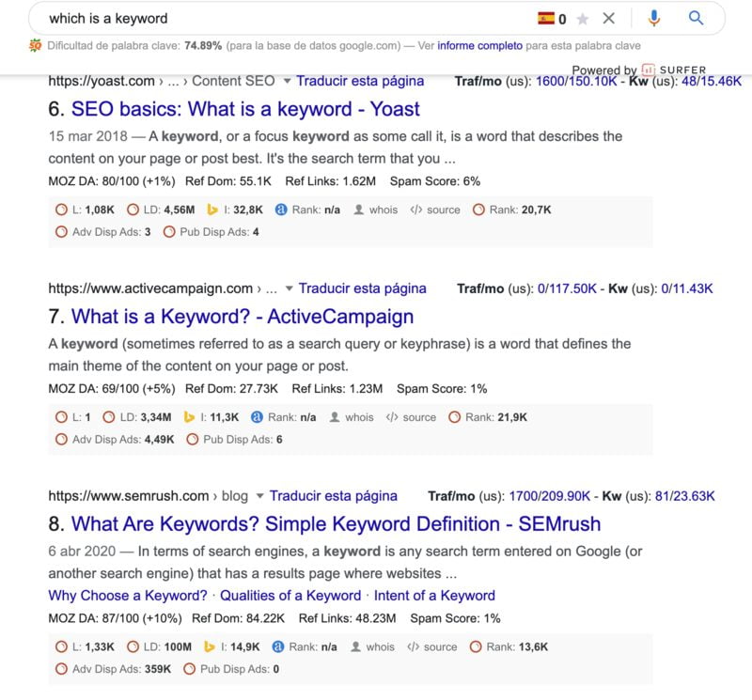Click ActiveCampaign traffic value 0/117.50K
This screenshot has height=700, width=752.
click(567, 288)
